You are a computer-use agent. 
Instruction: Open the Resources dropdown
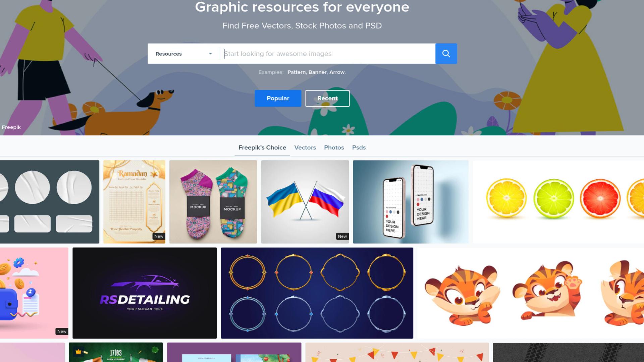click(183, 54)
